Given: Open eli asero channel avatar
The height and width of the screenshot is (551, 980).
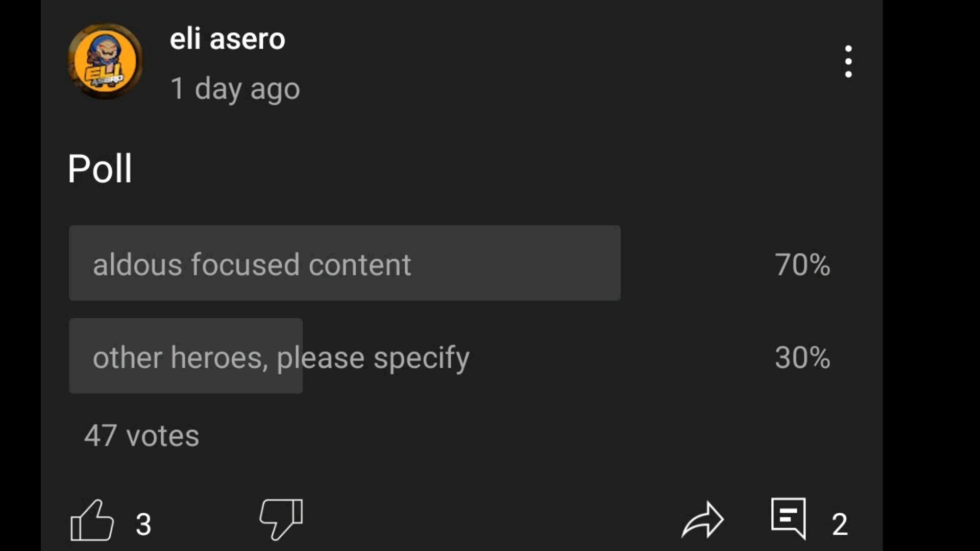Looking at the screenshot, I should point(105,61).
